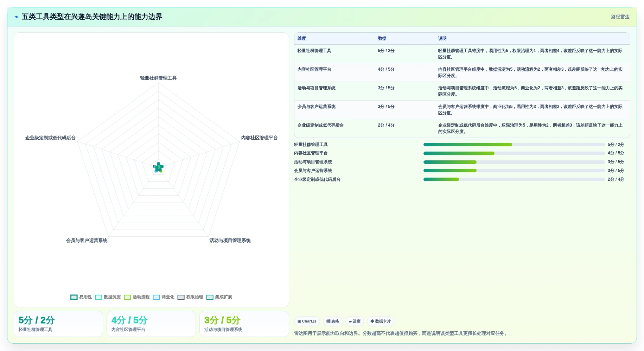
Task: Click the 轻量社群管理工具 progress bar
Action: click(x=514, y=145)
